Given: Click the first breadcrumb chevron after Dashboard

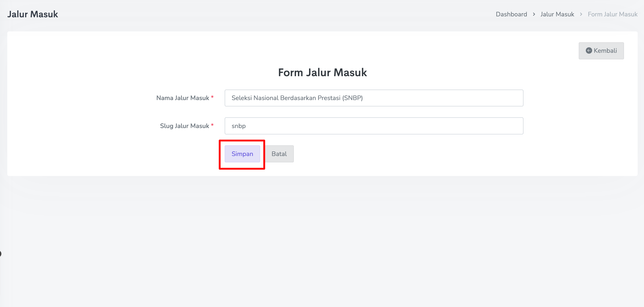Looking at the screenshot, I should click(x=534, y=15).
